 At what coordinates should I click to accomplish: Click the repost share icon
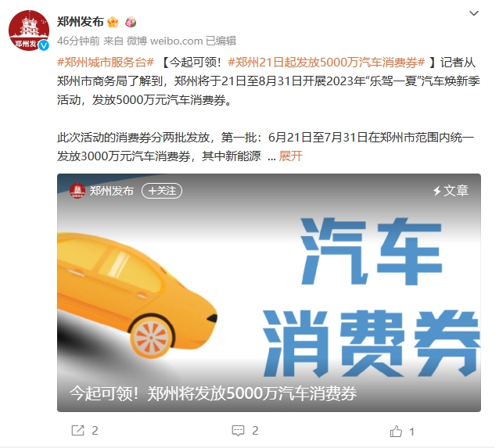77,431
